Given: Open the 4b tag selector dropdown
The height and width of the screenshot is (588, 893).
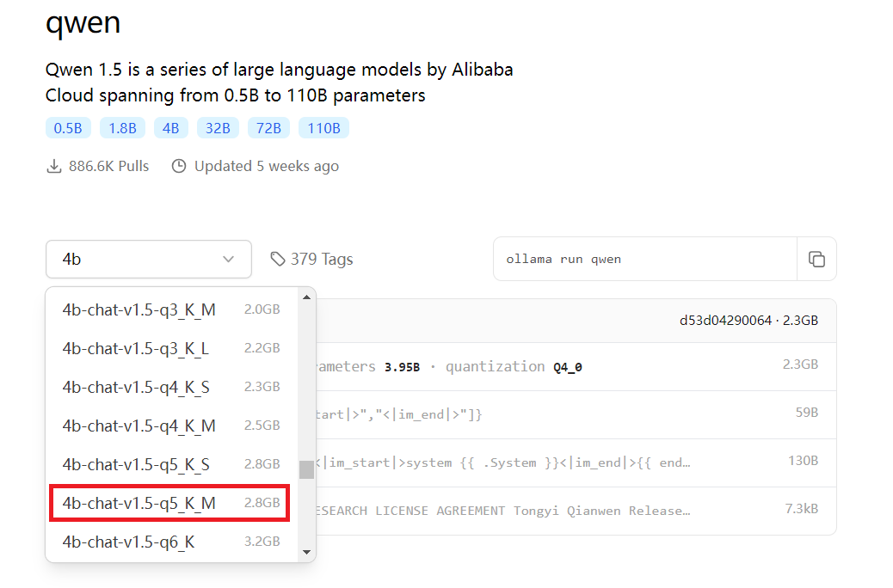Looking at the screenshot, I should click(149, 259).
